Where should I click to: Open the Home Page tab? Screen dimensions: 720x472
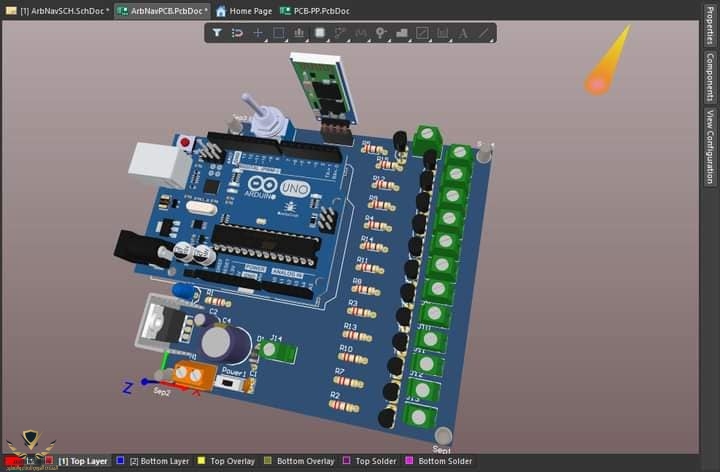click(244, 11)
